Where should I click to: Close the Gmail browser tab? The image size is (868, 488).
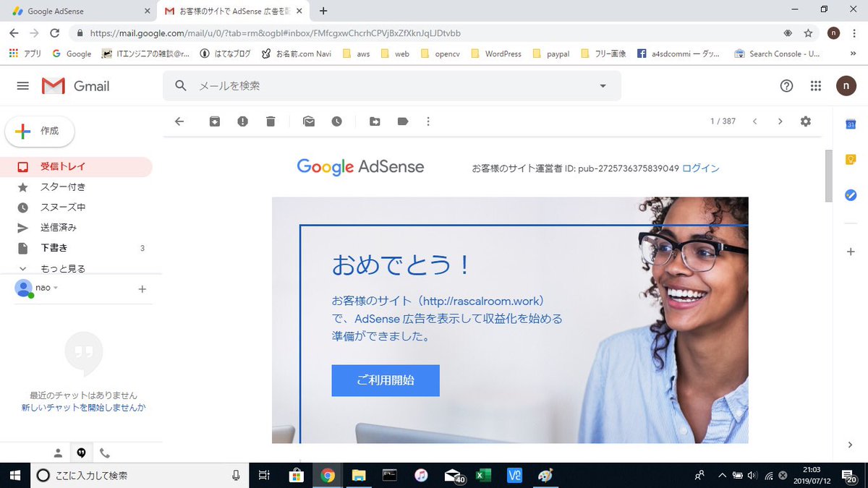[x=299, y=11]
